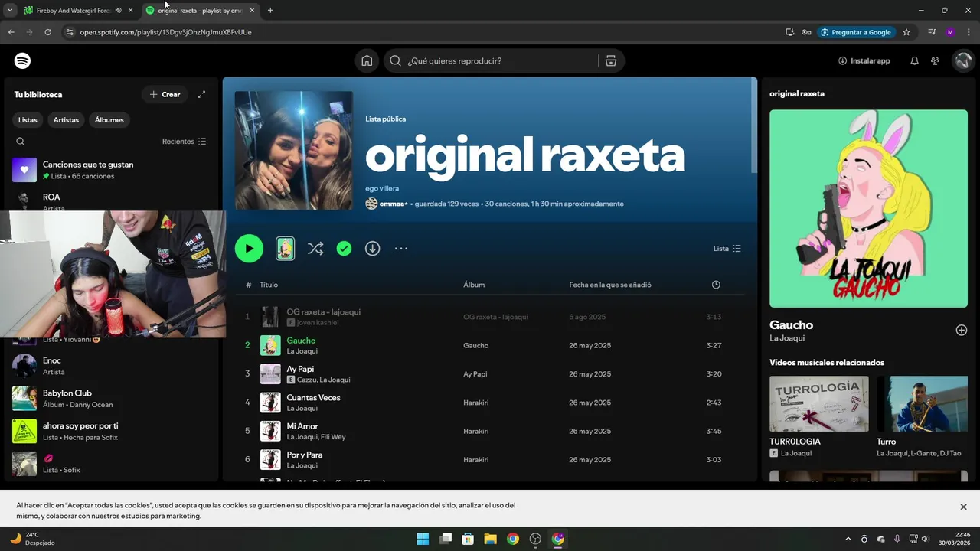This screenshot has height=551, width=980.
Task: Click Gaucho cover art in right panel
Action: coord(868,208)
